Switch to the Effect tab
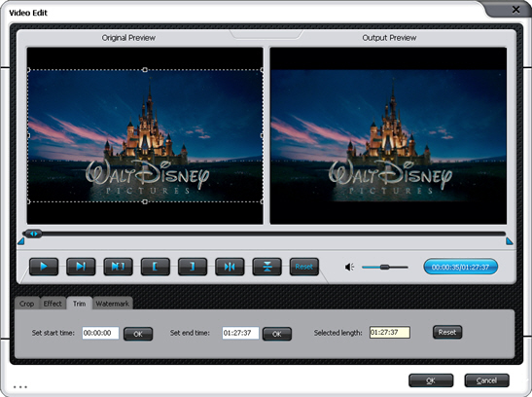 click(x=53, y=304)
